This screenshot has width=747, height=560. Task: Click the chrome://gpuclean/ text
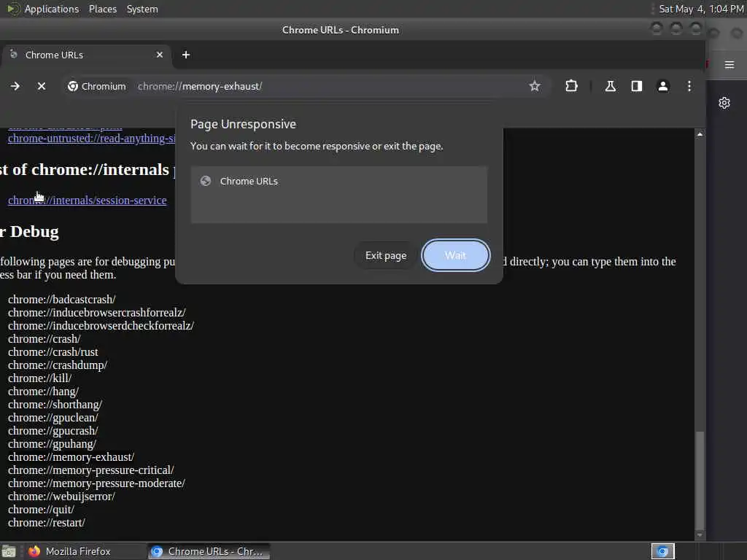[53, 418]
